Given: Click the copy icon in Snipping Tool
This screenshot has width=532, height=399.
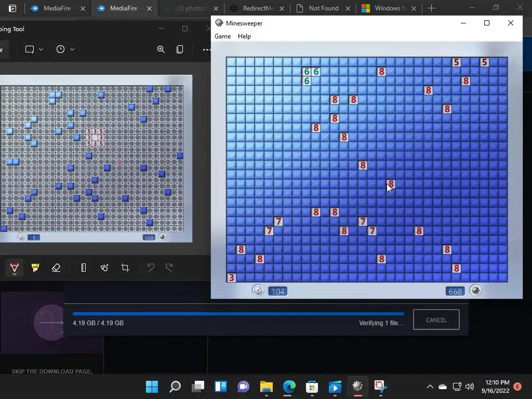Looking at the screenshot, I should click(x=180, y=49).
